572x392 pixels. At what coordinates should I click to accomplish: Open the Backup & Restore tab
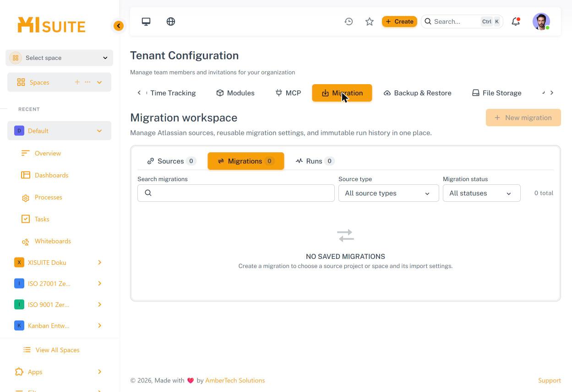click(417, 93)
